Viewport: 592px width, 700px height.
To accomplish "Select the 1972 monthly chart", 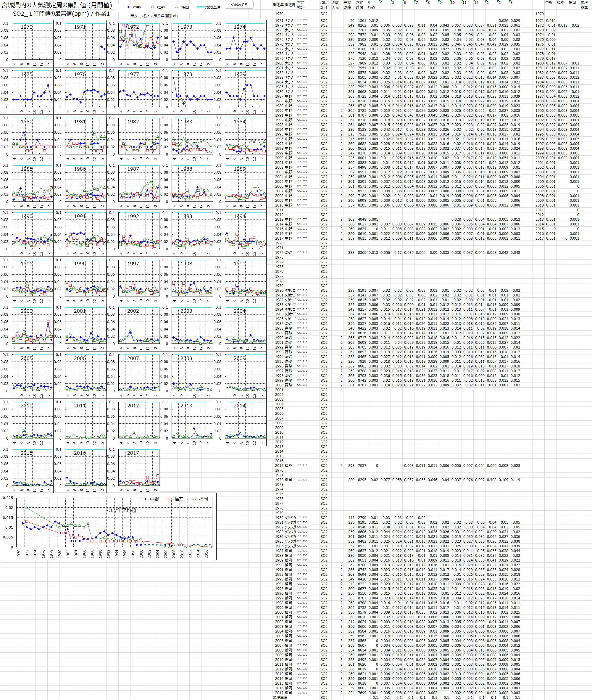I will pos(133,43).
